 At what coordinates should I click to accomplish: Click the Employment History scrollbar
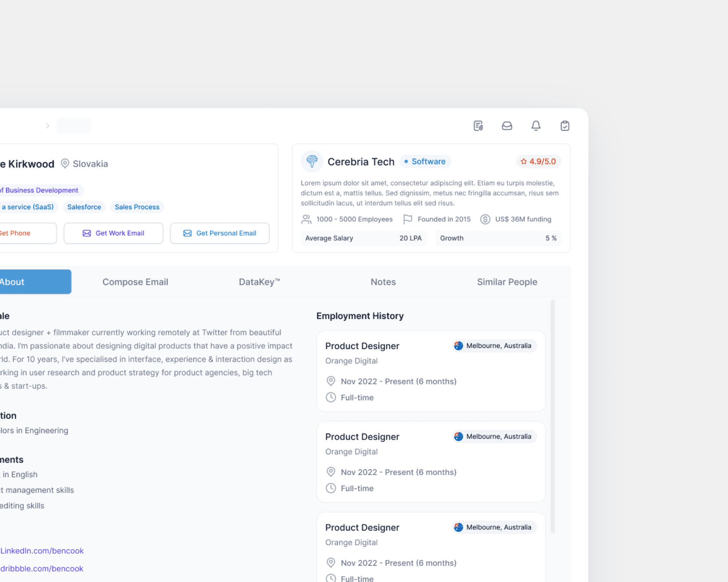[552, 416]
